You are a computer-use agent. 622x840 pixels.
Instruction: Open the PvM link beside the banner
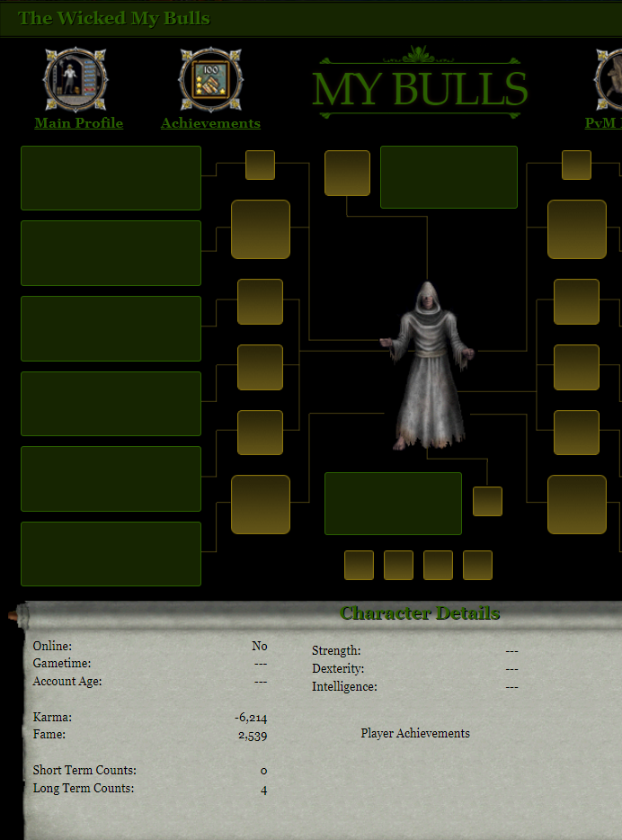[x=603, y=122]
